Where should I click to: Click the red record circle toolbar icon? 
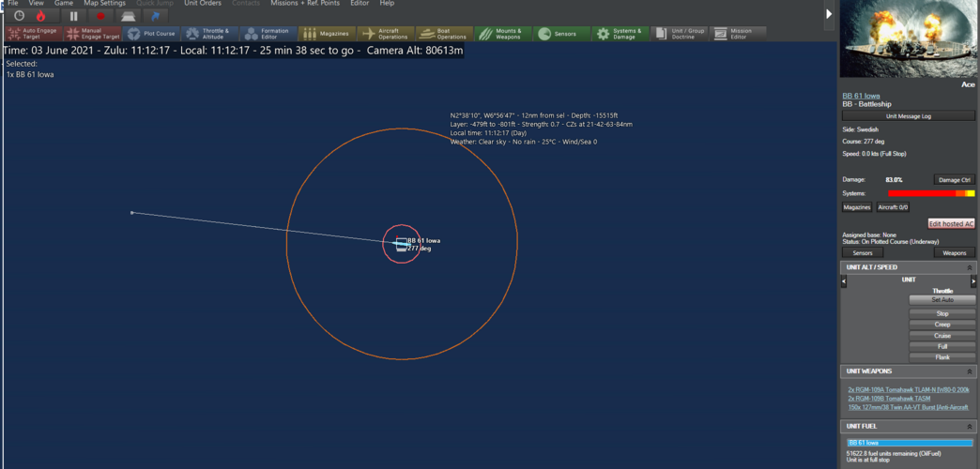coord(100,16)
